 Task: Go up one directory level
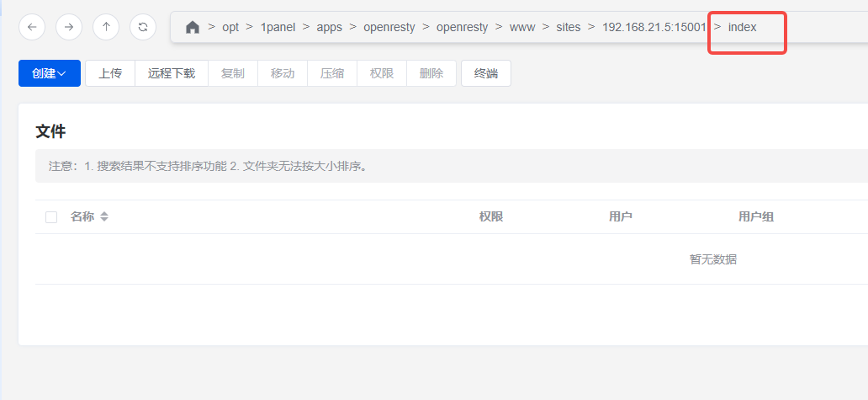pyautogui.click(x=106, y=27)
